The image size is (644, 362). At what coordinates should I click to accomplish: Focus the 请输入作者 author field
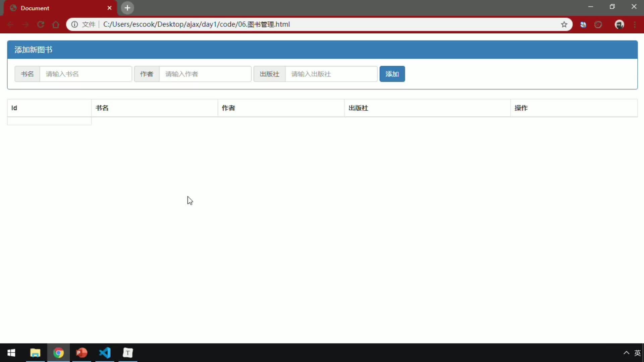pos(205,74)
